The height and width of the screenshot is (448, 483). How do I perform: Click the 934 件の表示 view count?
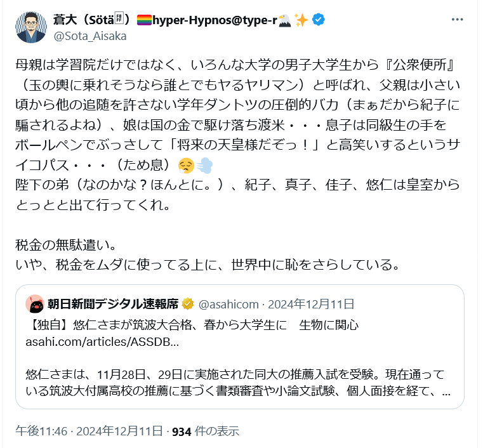pyautogui.click(x=206, y=432)
